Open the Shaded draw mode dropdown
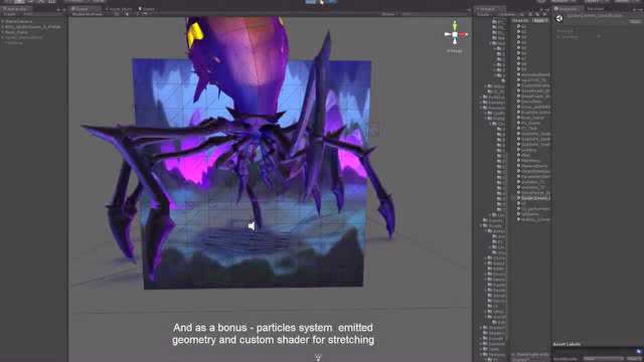Image resolution: width=644 pixels, height=362 pixels. 78,15
